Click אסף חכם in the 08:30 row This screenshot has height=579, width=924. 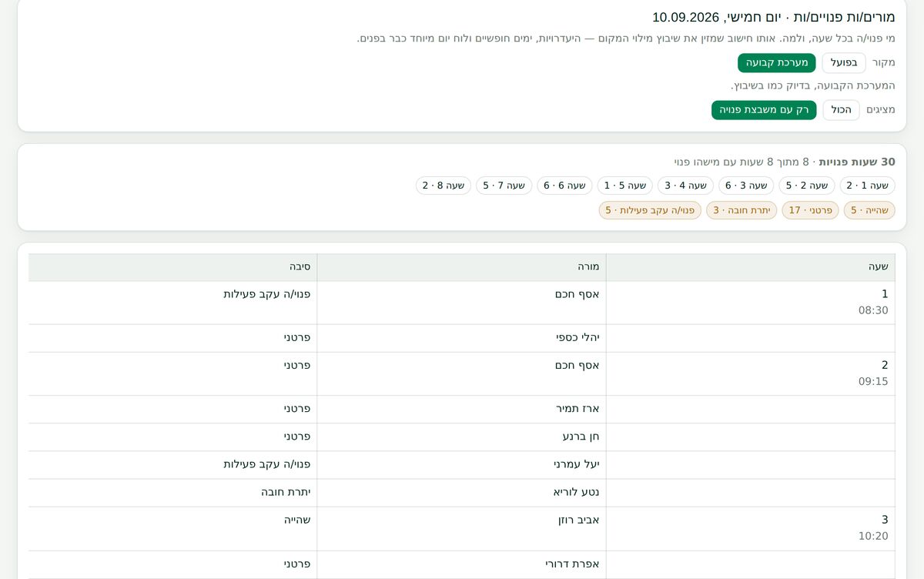(x=577, y=294)
